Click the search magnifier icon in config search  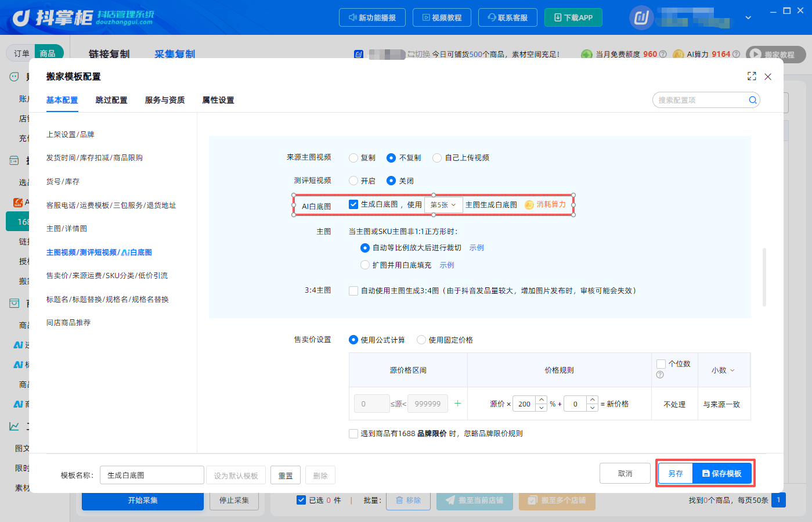(752, 100)
